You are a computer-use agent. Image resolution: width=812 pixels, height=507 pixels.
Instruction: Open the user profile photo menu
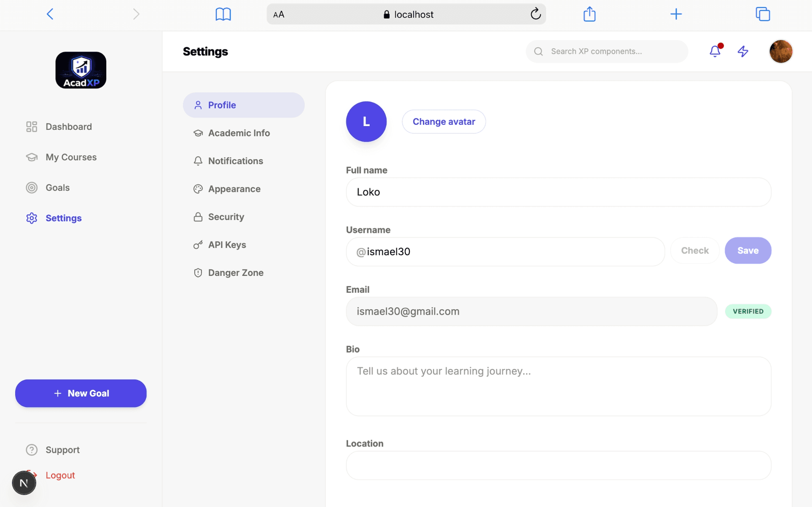click(x=781, y=51)
